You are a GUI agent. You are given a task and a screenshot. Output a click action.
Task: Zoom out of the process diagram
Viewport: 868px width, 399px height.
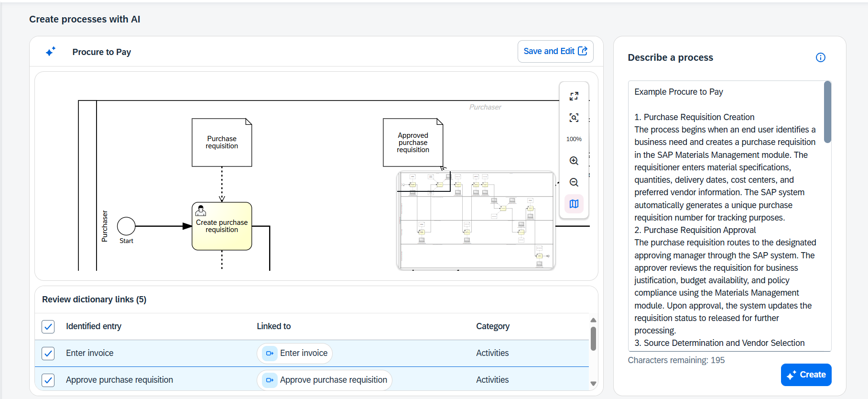574,182
